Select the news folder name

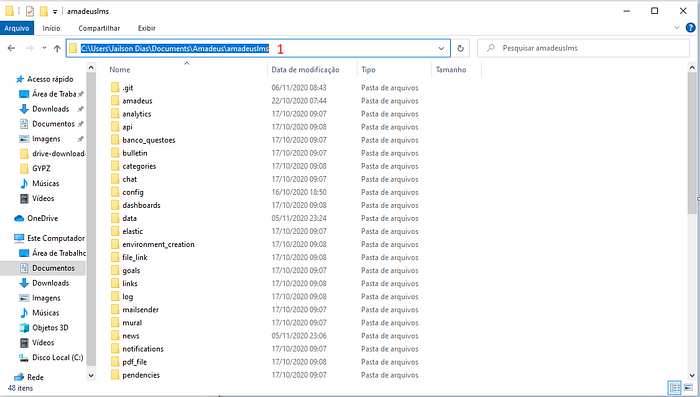pyautogui.click(x=131, y=336)
